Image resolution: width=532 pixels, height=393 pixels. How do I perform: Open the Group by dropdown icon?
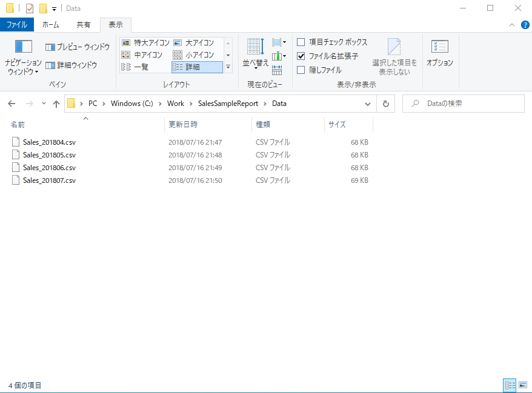click(x=279, y=42)
